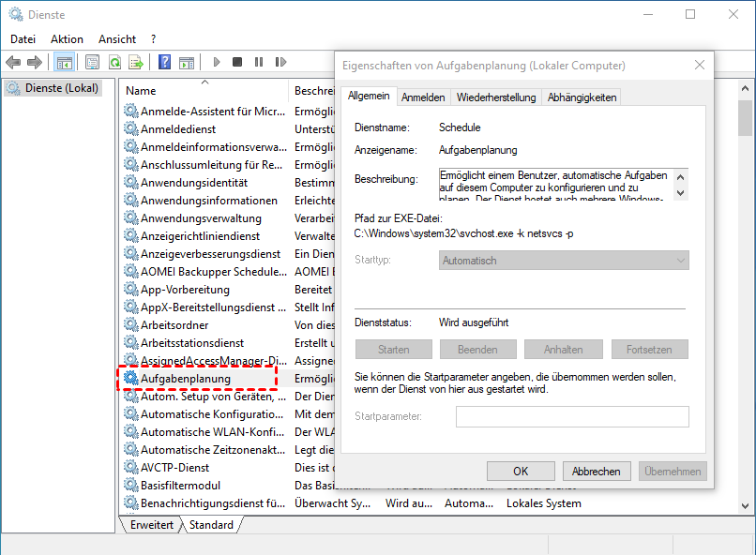
Task: Select the Allgemein tab
Action: (x=369, y=96)
